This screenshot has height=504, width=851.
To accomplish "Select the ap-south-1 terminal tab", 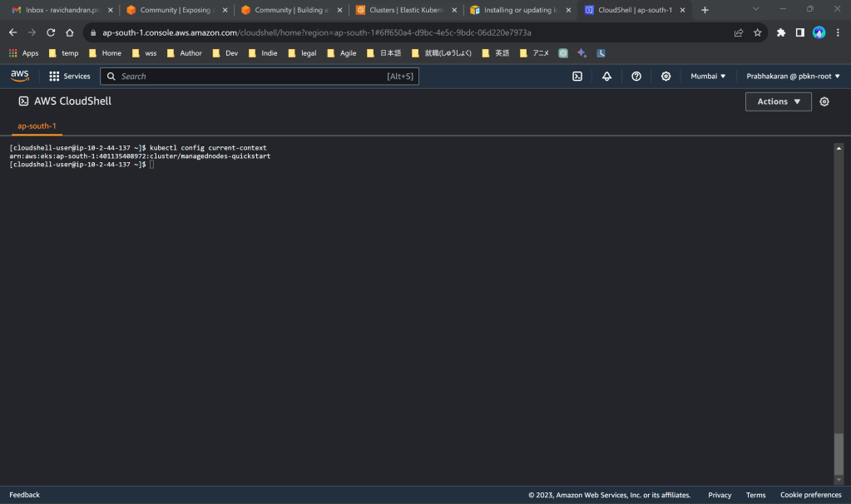I will tap(37, 126).
